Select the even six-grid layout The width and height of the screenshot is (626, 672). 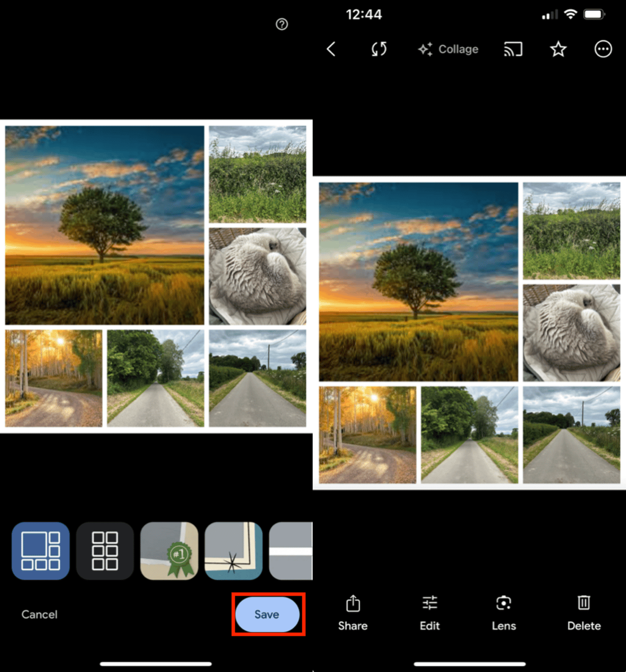(x=105, y=551)
